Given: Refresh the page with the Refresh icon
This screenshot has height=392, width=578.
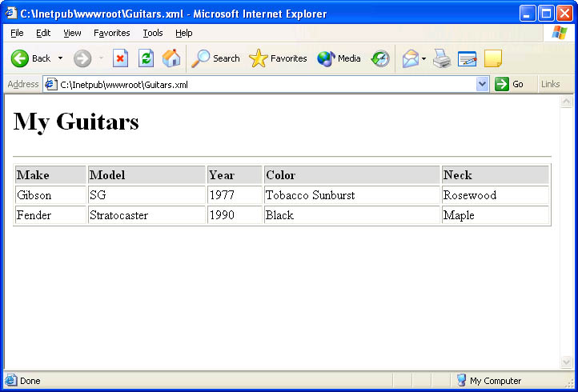Looking at the screenshot, I should 146,58.
